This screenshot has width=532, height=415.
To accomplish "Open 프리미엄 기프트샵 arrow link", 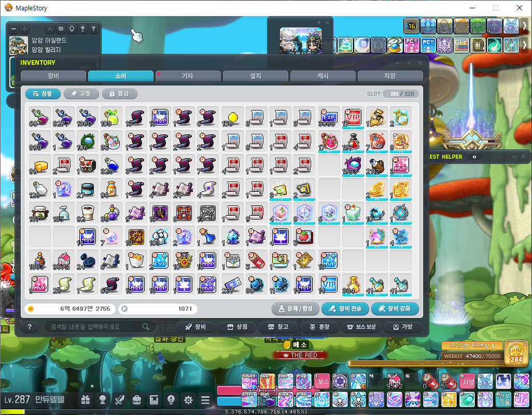I will click(472, 345).
